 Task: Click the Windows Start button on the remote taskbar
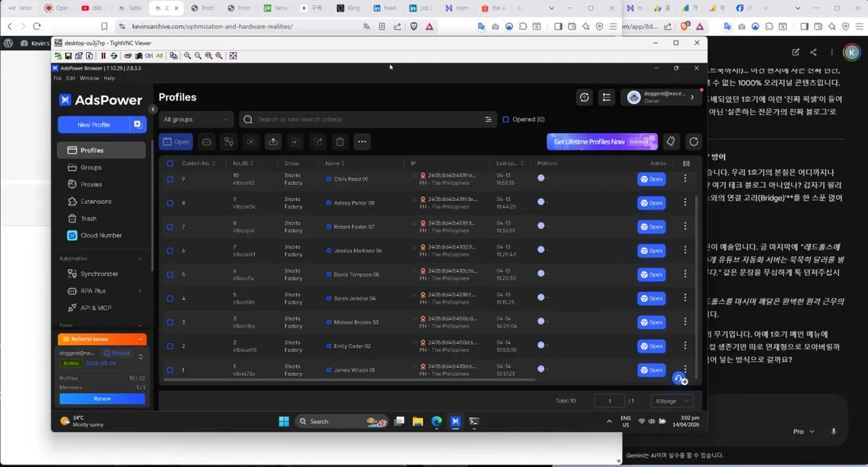pyautogui.click(x=284, y=421)
